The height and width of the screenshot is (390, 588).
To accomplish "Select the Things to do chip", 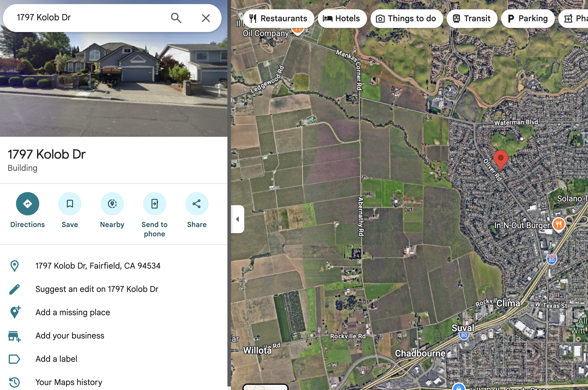I will click(406, 19).
